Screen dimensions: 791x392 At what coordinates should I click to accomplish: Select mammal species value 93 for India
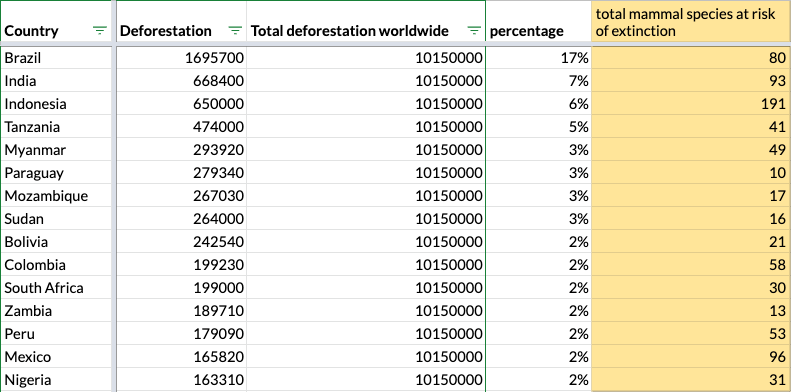click(x=691, y=80)
